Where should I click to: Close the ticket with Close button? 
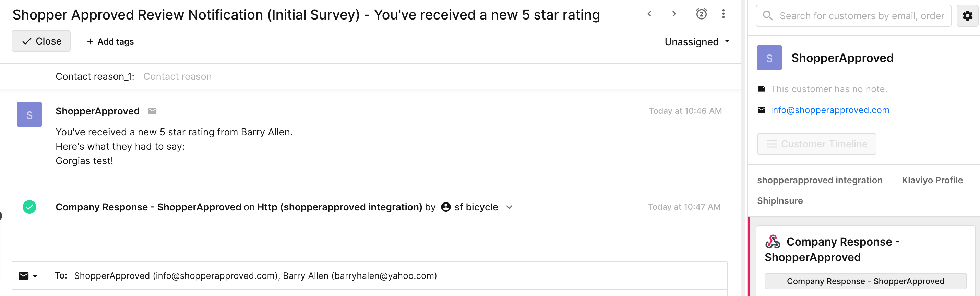point(41,41)
